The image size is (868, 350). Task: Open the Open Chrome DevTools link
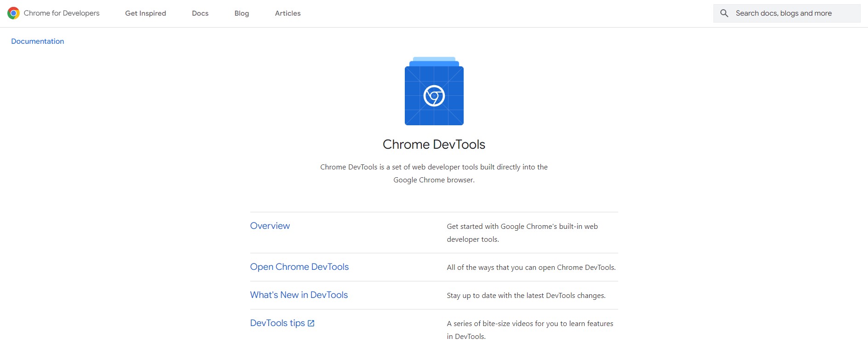(299, 267)
